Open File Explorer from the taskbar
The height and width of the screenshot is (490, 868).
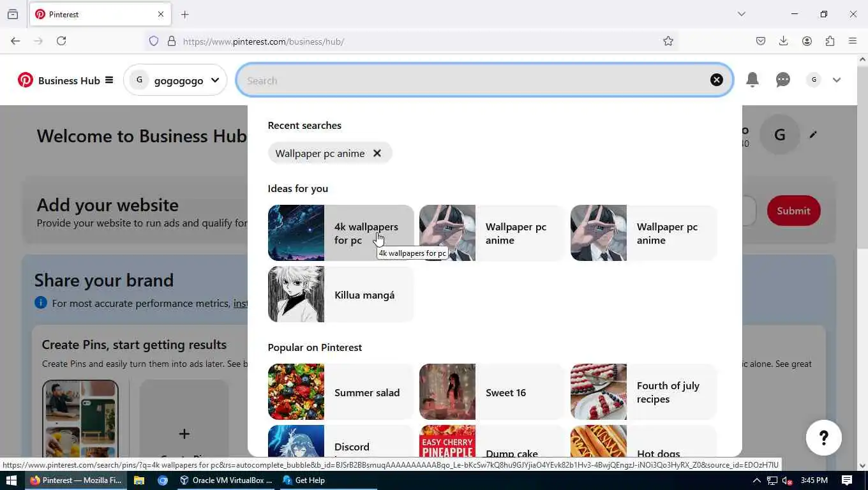click(x=139, y=480)
